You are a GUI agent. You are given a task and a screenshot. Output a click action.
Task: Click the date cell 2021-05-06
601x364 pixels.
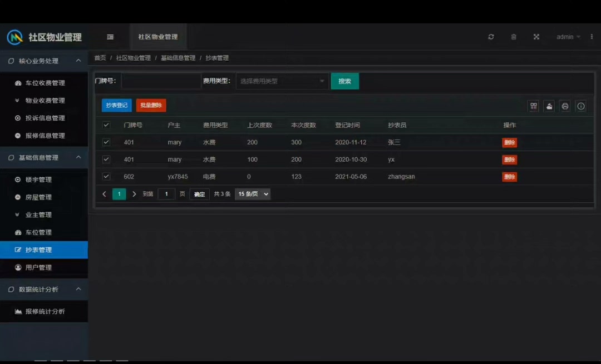pyautogui.click(x=351, y=177)
